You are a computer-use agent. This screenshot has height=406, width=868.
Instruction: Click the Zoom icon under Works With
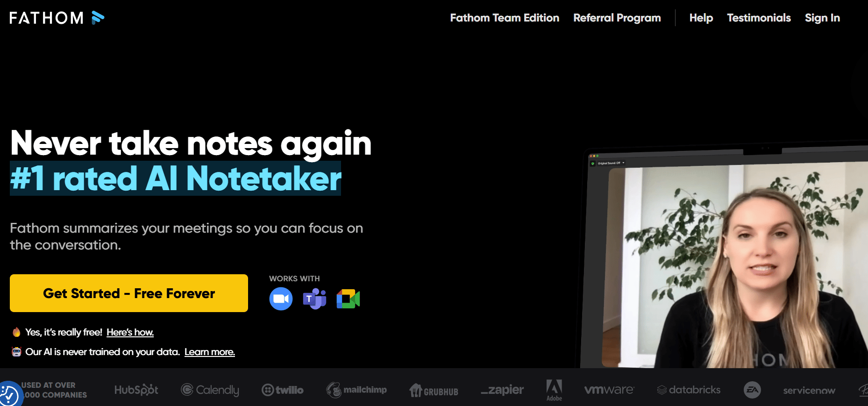pos(281,299)
